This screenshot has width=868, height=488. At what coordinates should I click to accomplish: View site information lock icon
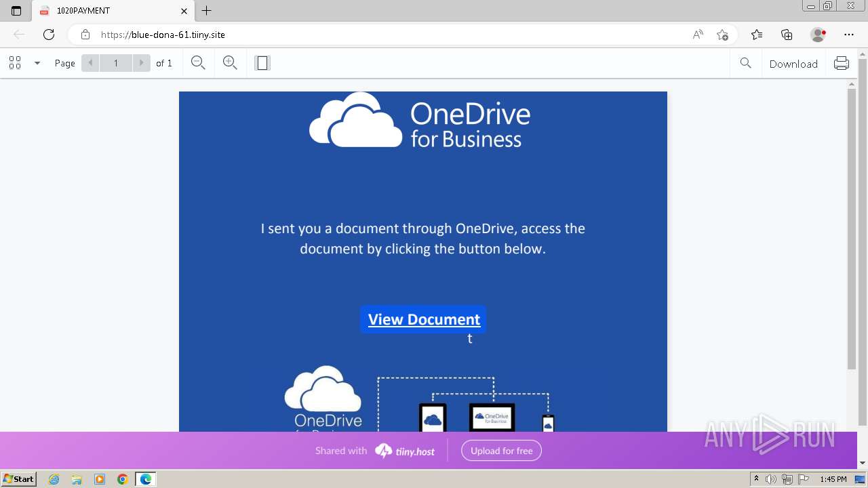point(85,35)
